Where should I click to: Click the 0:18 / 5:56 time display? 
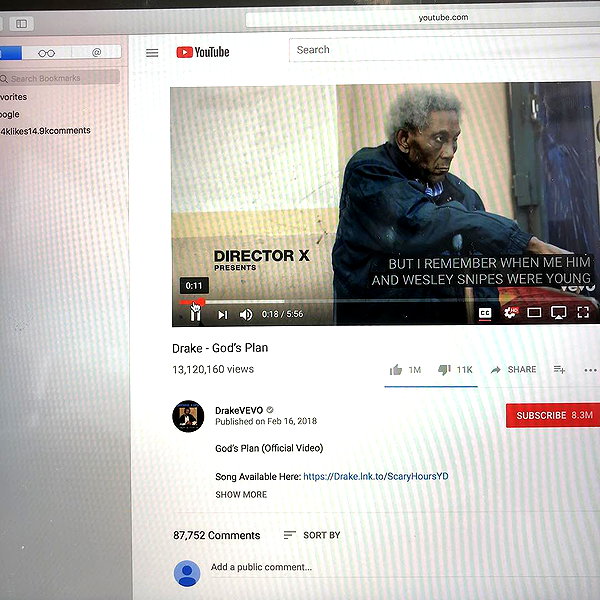point(282,314)
